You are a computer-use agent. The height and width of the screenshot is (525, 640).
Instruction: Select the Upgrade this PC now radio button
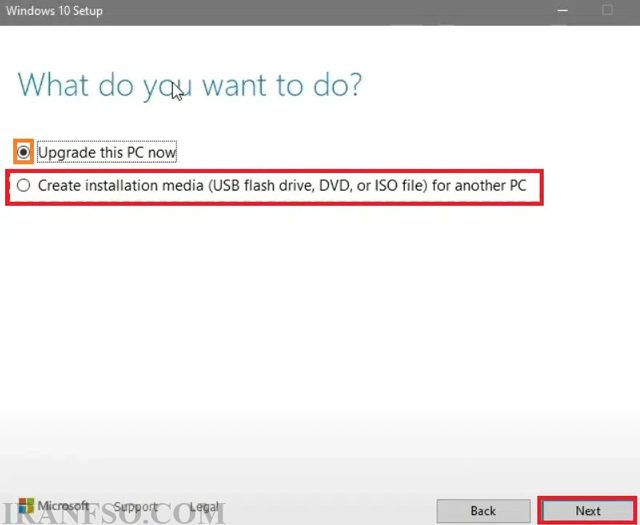coord(23,152)
